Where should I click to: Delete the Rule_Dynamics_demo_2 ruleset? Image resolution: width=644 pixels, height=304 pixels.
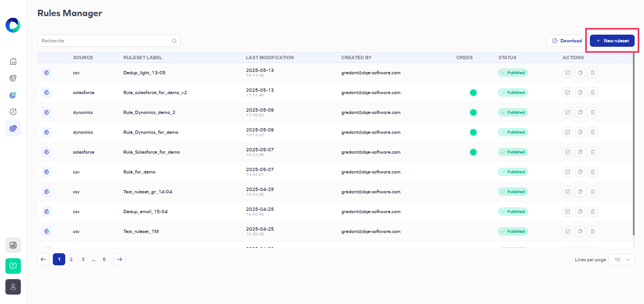(x=592, y=112)
